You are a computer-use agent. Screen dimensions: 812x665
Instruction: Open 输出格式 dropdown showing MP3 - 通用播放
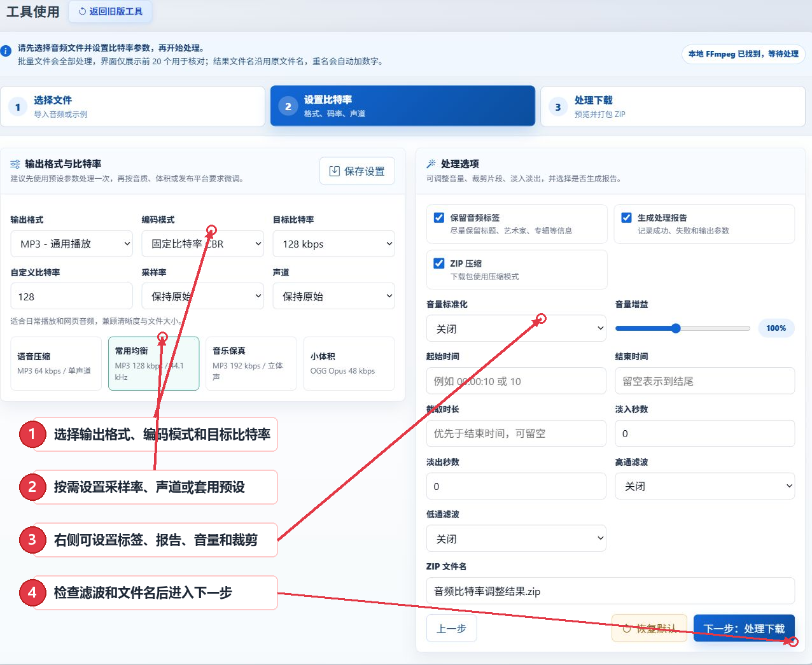[x=72, y=244]
